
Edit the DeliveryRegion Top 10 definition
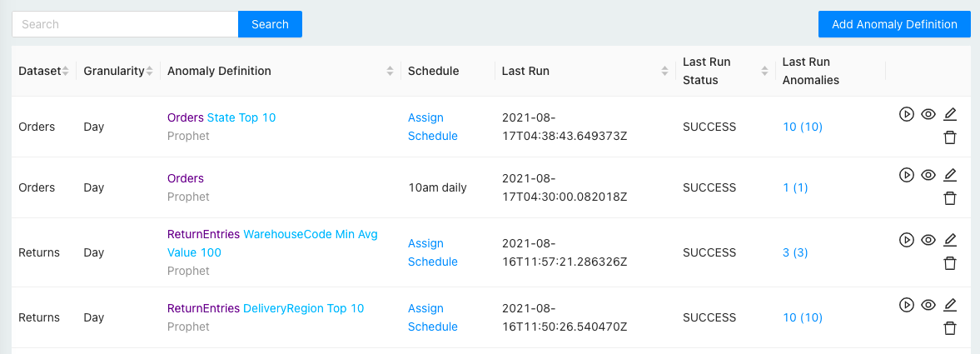(950, 305)
